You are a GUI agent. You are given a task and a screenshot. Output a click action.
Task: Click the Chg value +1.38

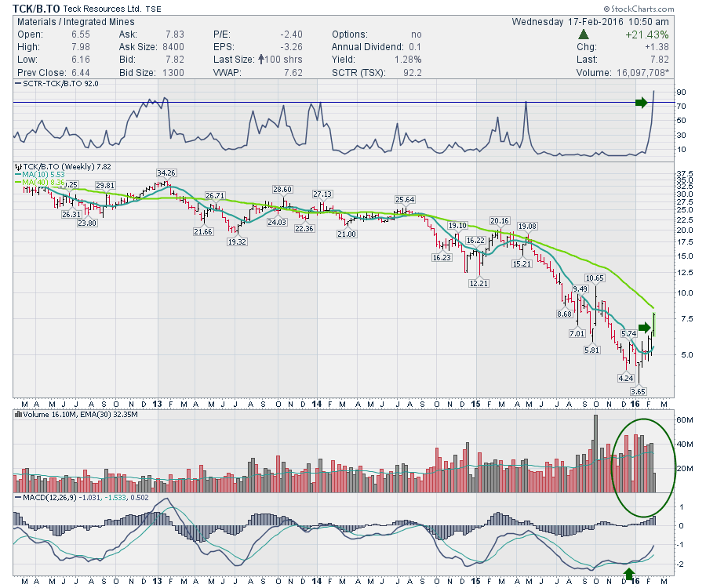(657, 47)
